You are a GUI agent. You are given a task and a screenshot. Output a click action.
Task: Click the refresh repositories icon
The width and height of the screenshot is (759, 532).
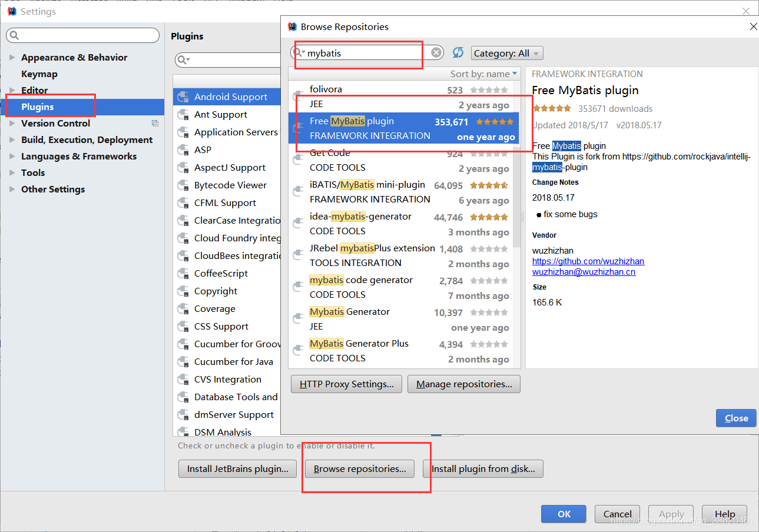pos(458,53)
